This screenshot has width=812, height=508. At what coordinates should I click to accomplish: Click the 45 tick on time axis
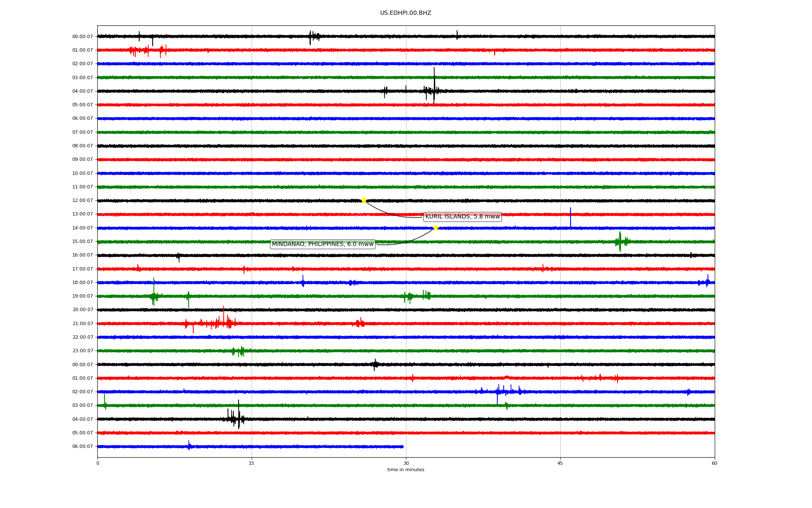pyautogui.click(x=560, y=463)
